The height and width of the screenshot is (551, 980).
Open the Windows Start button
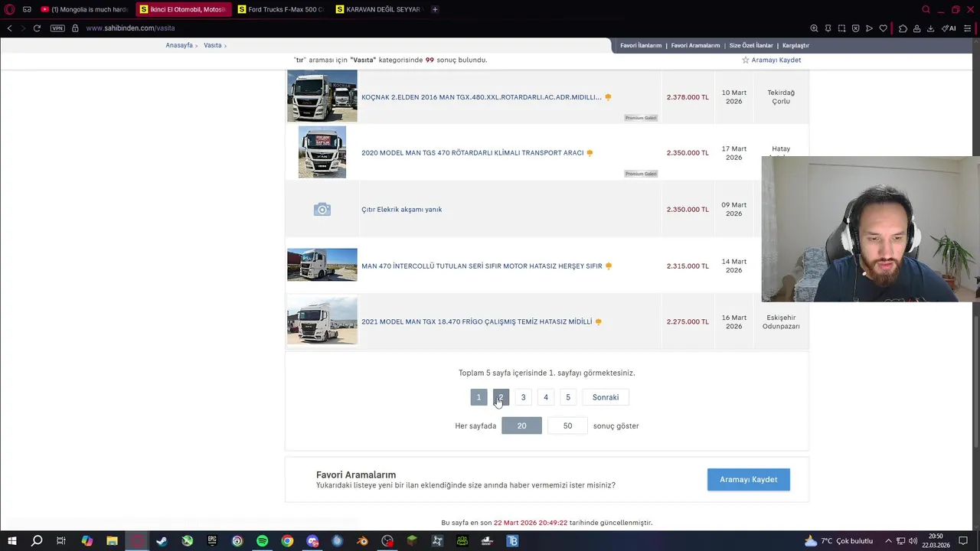click(12, 541)
